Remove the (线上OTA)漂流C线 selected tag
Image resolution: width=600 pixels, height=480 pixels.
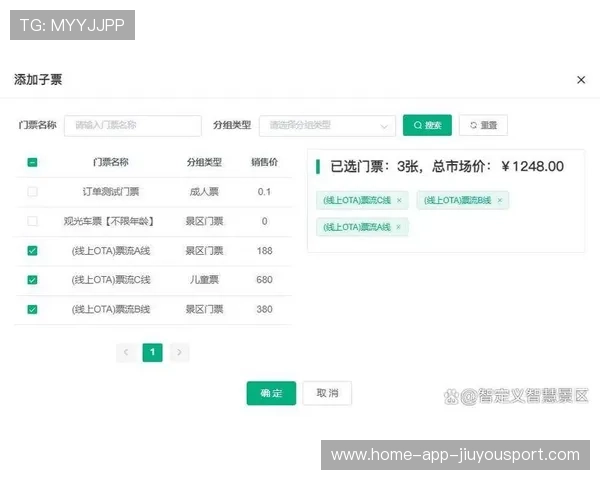(399, 200)
